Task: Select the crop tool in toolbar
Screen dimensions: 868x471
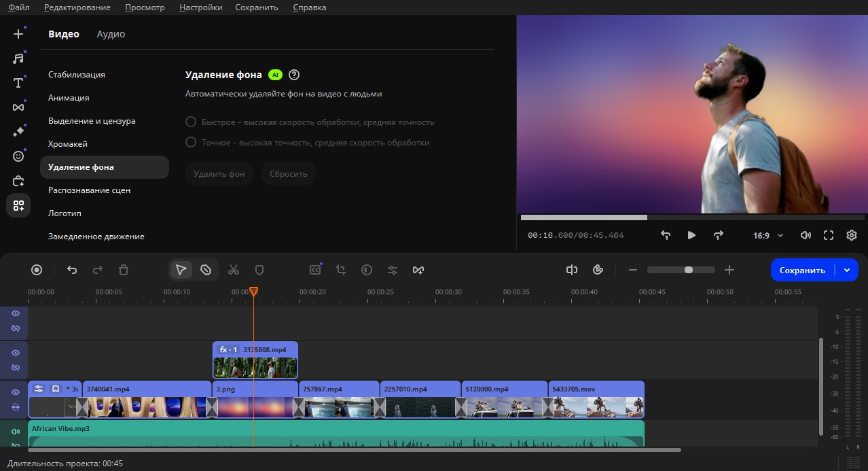Action: point(341,270)
